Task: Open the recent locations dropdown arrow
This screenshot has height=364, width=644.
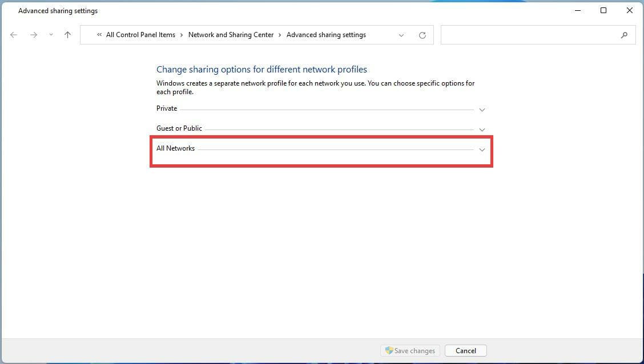Action: click(51, 35)
